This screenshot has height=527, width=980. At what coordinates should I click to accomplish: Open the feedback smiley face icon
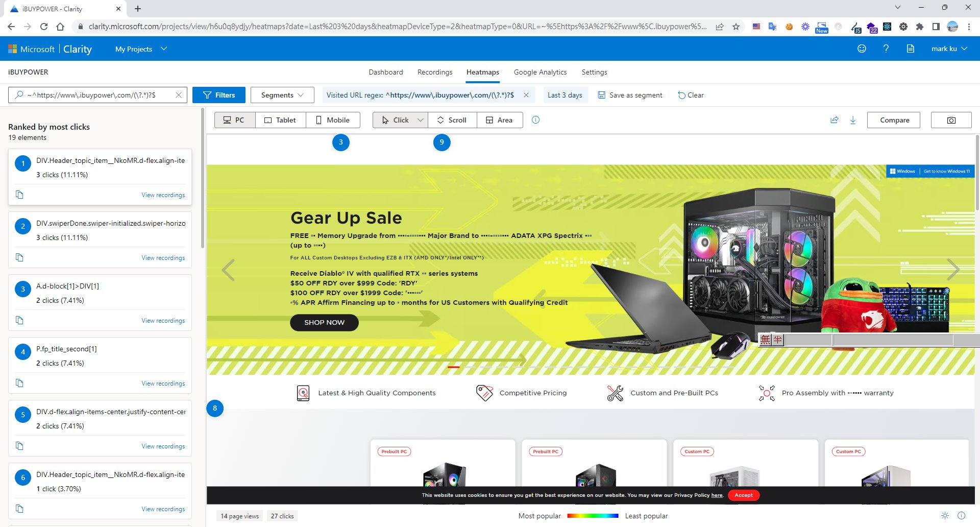[x=862, y=49]
